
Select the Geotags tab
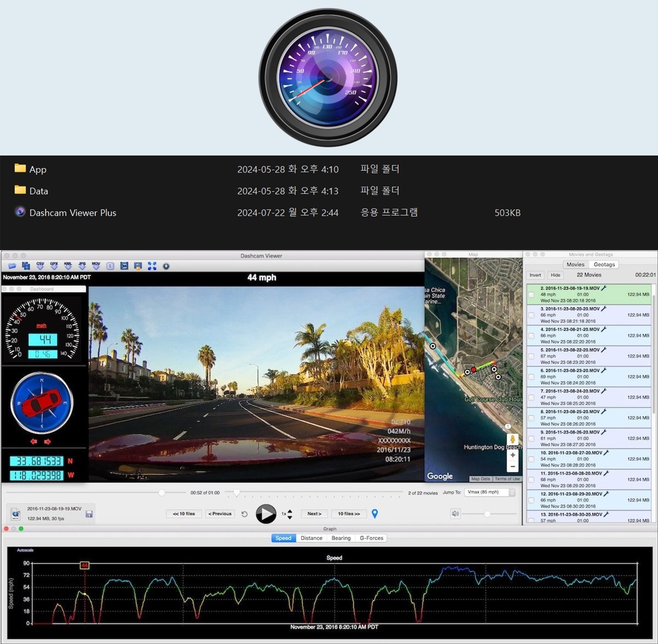tap(604, 264)
